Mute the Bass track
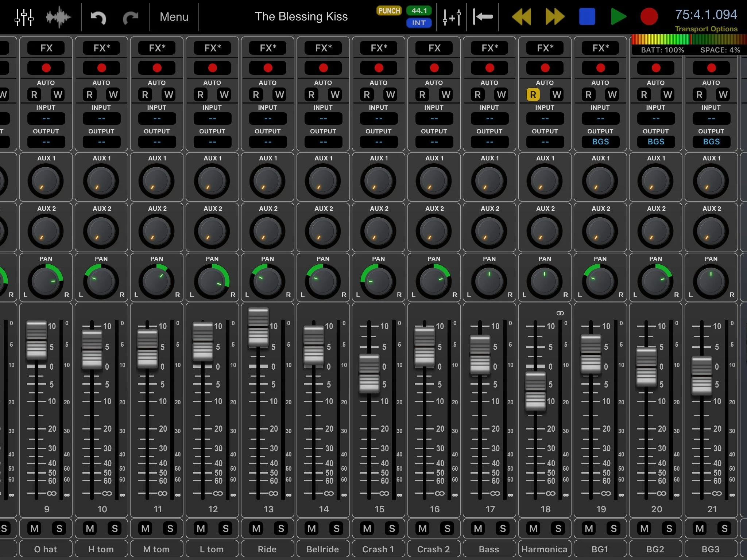This screenshot has height=560, width=747. pos(478,528)
